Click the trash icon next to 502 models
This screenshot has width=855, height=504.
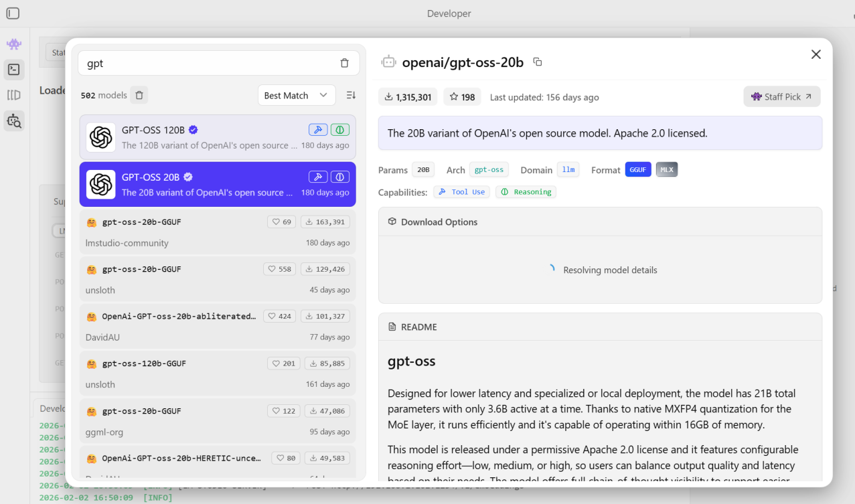coord(139,95)
